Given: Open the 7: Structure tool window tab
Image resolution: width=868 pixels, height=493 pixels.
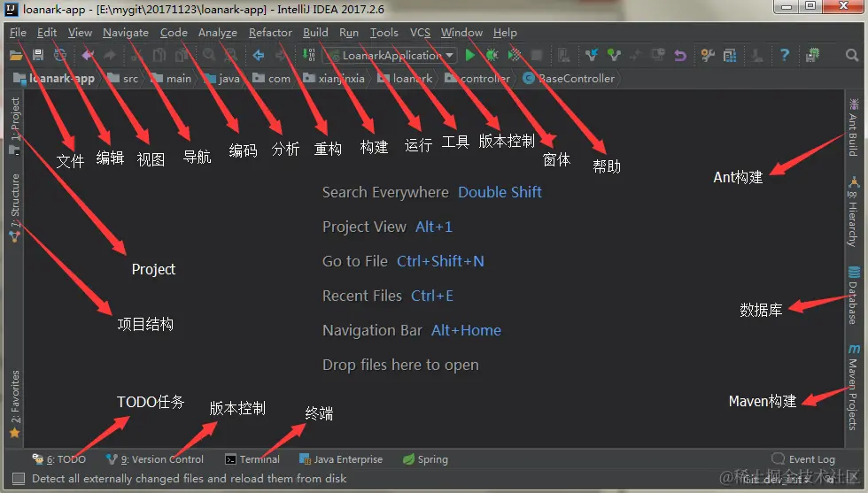Looking at the screenshot, I should (x=15, y=207).
